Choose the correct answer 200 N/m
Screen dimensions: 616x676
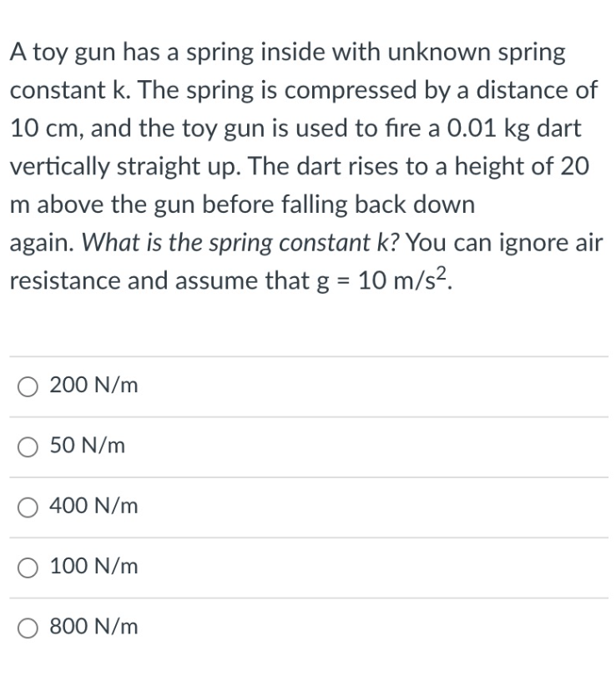coord(27,386)
